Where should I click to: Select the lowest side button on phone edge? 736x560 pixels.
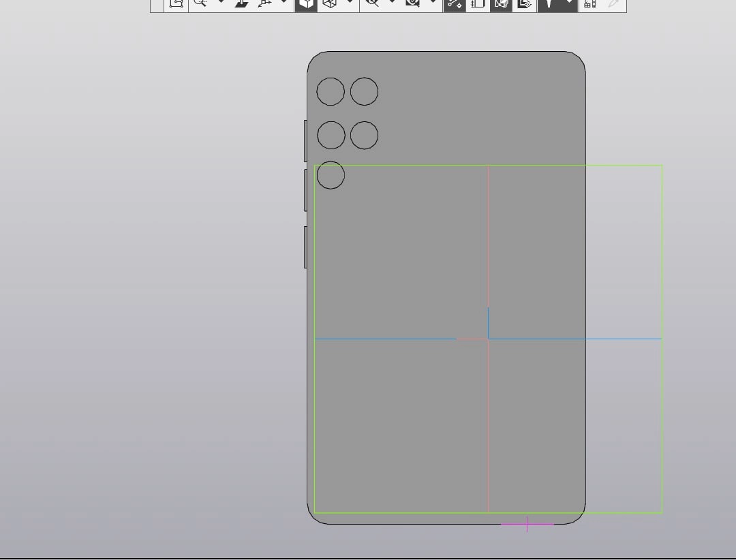pos(305,247)
